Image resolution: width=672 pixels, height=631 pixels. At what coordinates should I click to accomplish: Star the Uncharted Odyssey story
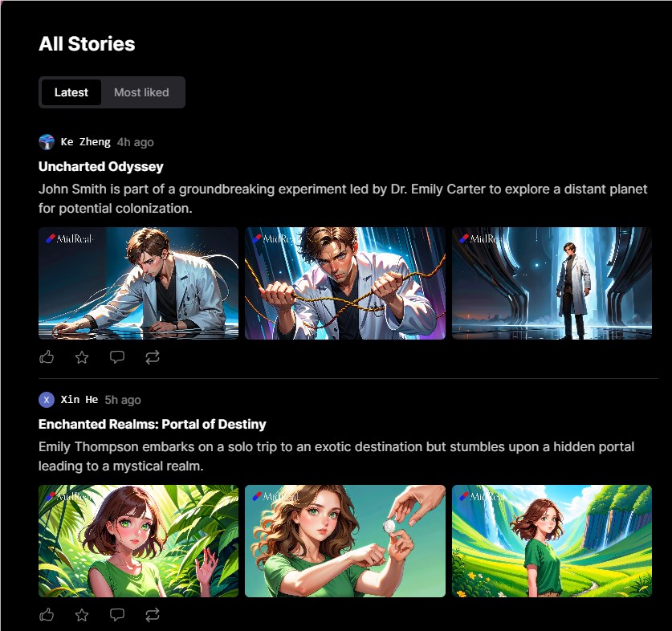point(82,357)
